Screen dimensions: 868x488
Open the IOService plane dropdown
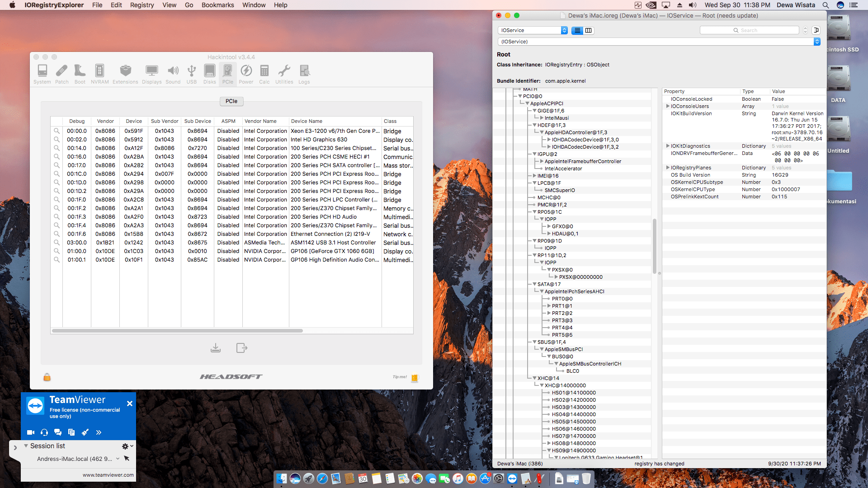coord(533,30)
